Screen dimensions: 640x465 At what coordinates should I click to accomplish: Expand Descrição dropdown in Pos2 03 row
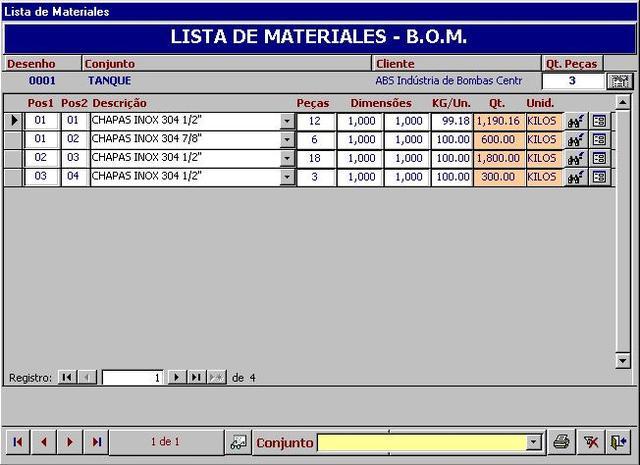point(287,158)
